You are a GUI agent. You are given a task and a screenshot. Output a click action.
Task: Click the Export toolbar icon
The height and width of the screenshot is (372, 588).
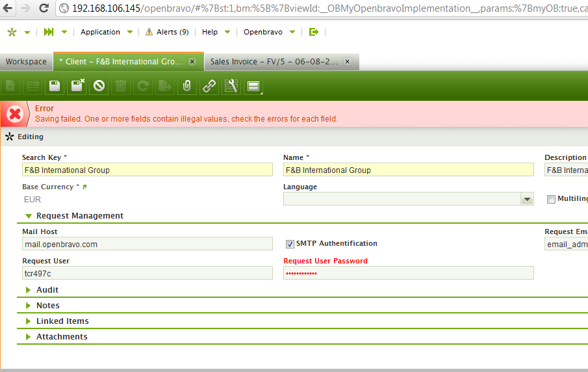point(165,86)
